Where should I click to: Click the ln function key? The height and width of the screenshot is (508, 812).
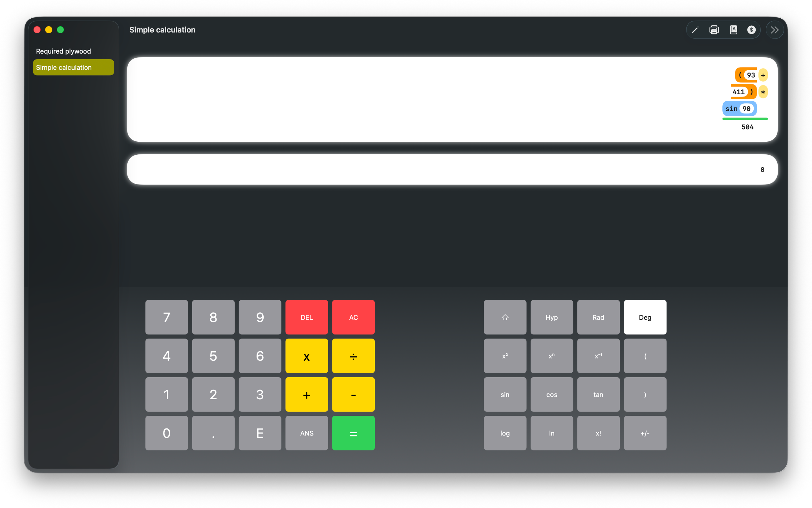coord(551,433)
